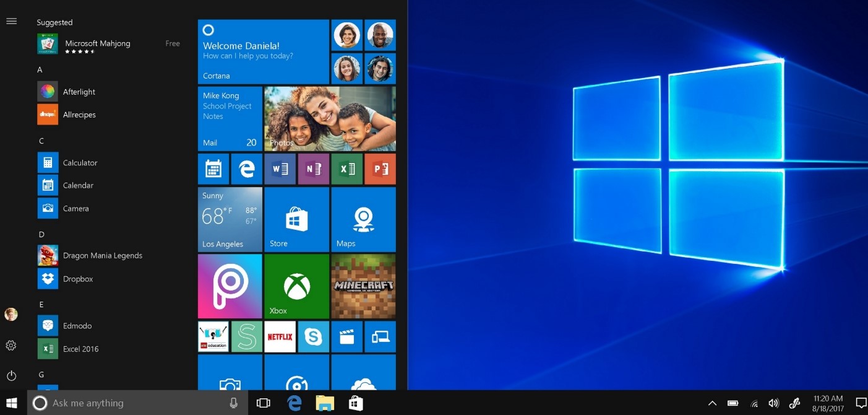Open the small Calendar tile beside Edge
This screenshot has width=868, height=415.
213,169
